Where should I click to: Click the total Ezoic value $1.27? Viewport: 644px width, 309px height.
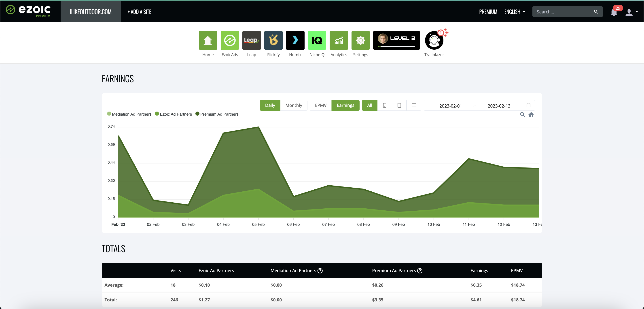204,300
